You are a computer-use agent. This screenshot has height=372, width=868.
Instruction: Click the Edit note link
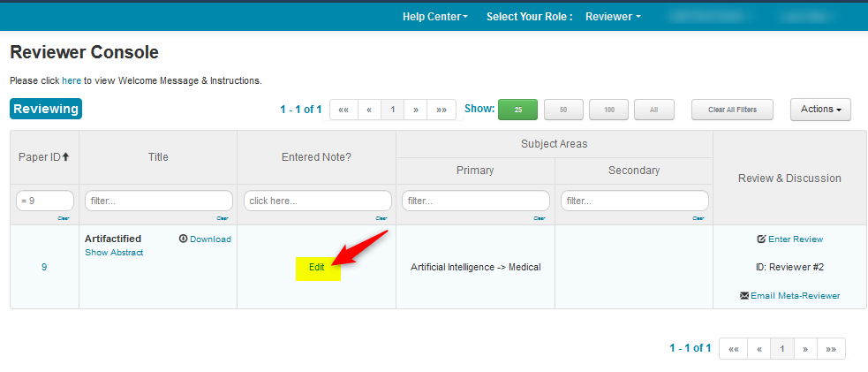(317, 267)
